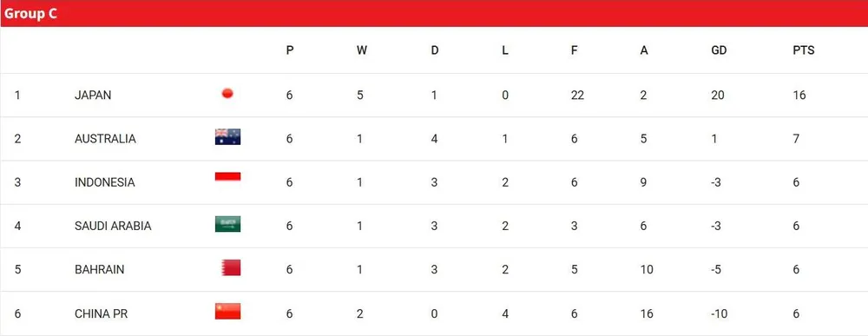Click the Bahrain flag icon
Screen dimensions: 868x336
point(231,268)
